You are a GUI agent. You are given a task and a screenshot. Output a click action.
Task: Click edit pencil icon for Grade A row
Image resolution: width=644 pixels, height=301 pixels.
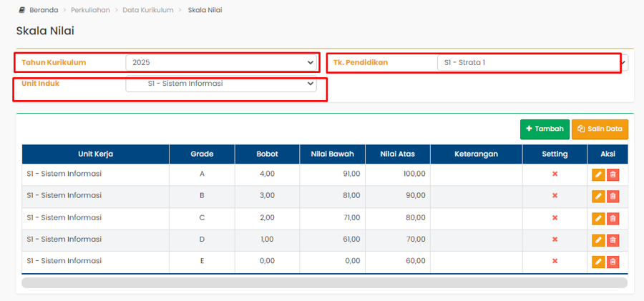coord(598,174)
